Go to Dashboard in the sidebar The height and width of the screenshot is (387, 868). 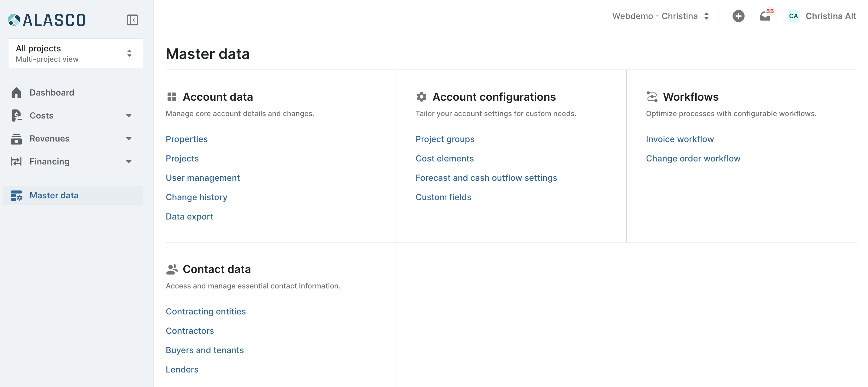(52, 93)
